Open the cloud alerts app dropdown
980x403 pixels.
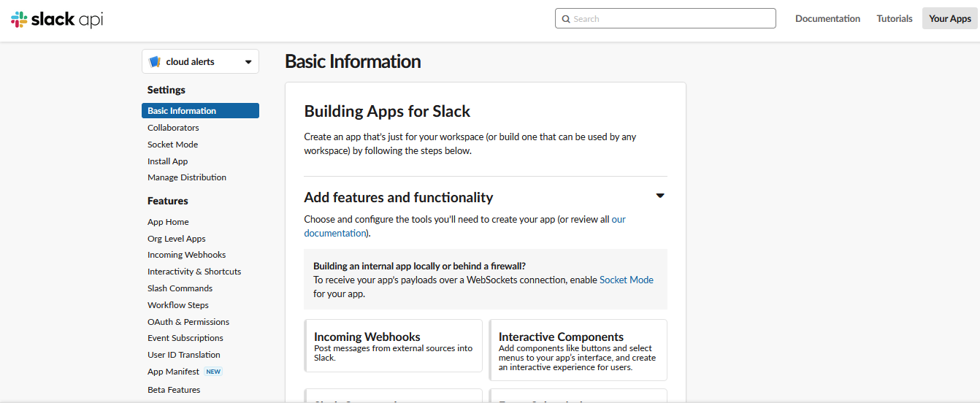(200, 62)
